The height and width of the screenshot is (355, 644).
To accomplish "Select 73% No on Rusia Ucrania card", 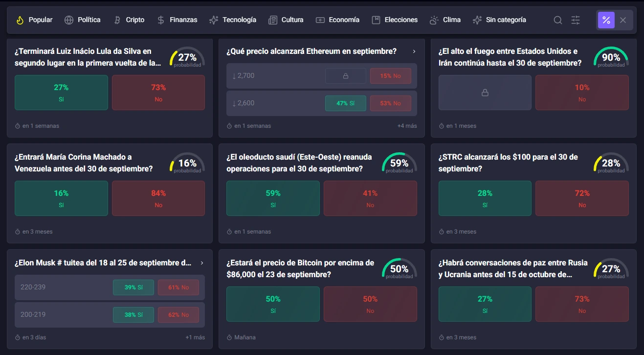I will [582, 304].
